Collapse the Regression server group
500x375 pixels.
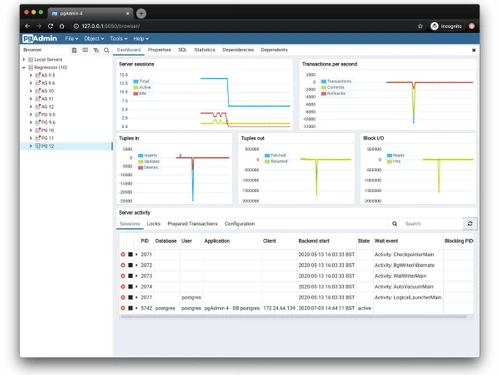24,67
